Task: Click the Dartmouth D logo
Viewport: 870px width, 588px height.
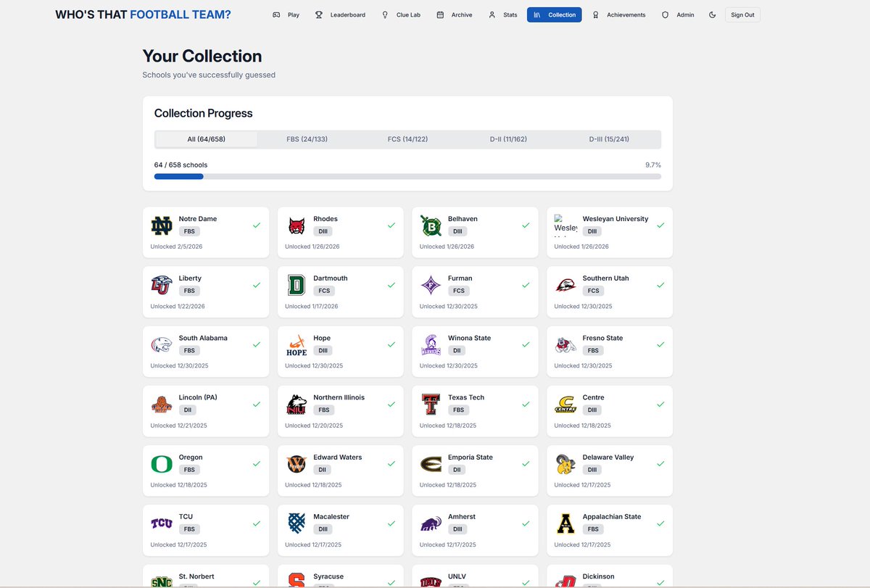Action: point(296,286)
